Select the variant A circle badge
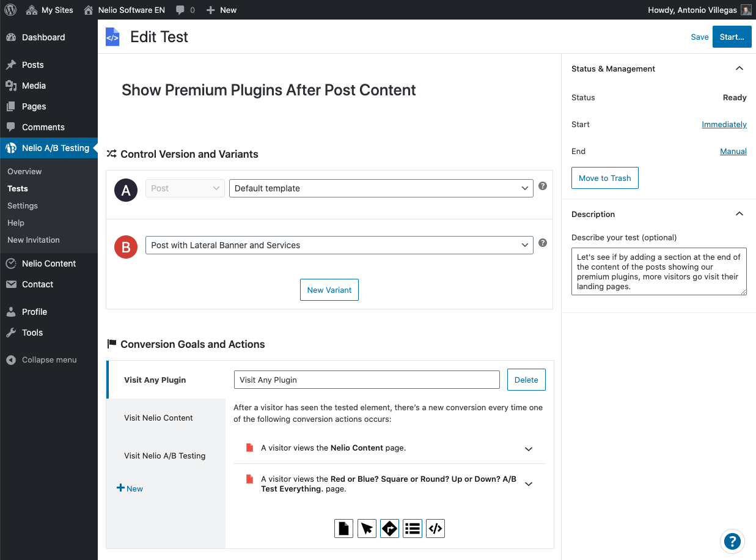The image size is (756, 560). click(x=126, y=191)
